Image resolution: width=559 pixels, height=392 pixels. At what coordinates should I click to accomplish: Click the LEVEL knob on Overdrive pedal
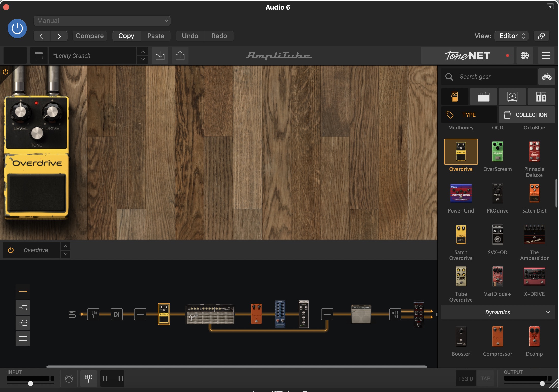[21, 112]
